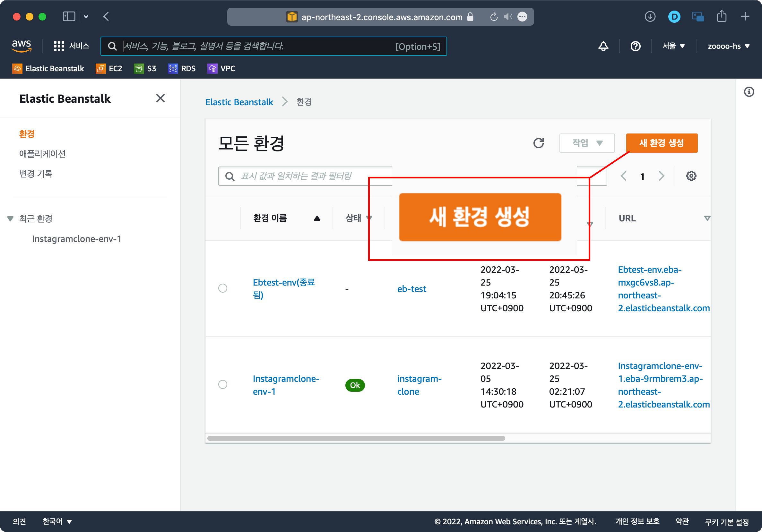Open EC2 shortcut in favorites bar
The height and width of the screenshot is (532, 762).
coord(109,69)
